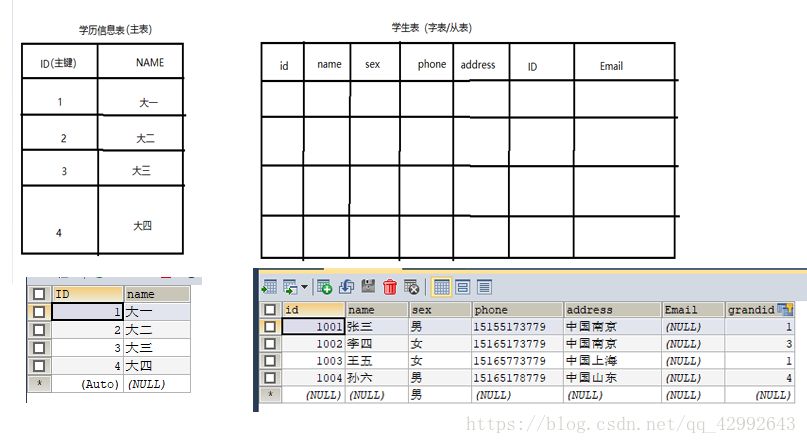
Task: Click the export result set icon
Action: click(x=270, y=287)
